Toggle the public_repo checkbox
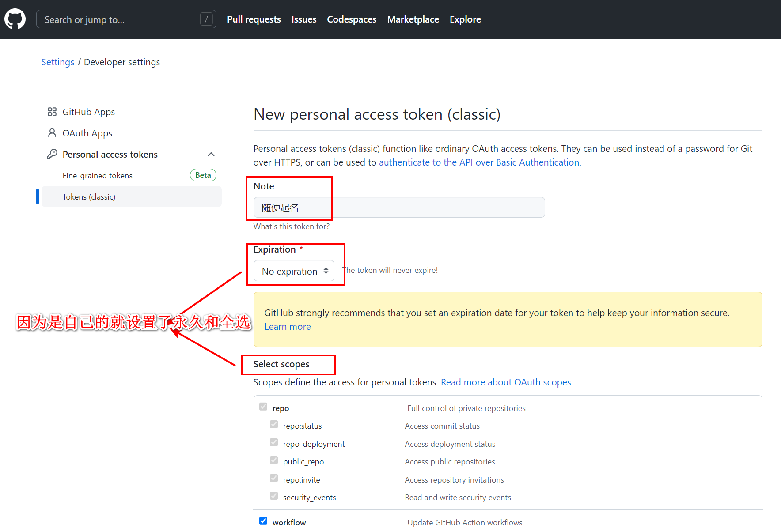The width and height of the screenshot is (781, 532). pyautogui.click(x=274, y=460)
